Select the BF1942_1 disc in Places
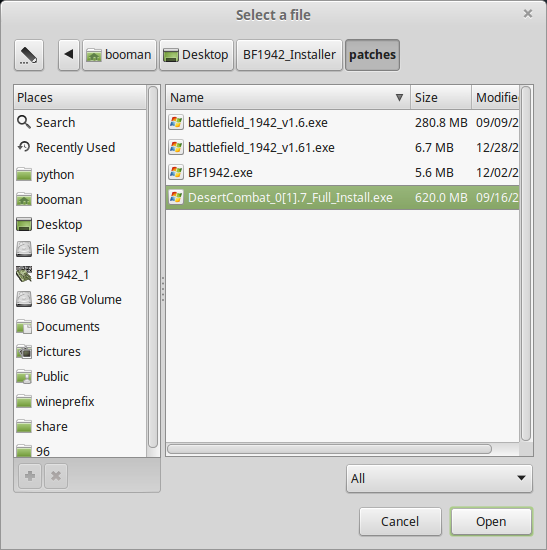This screenshot has width=547, height=550. tap(80, 274)
